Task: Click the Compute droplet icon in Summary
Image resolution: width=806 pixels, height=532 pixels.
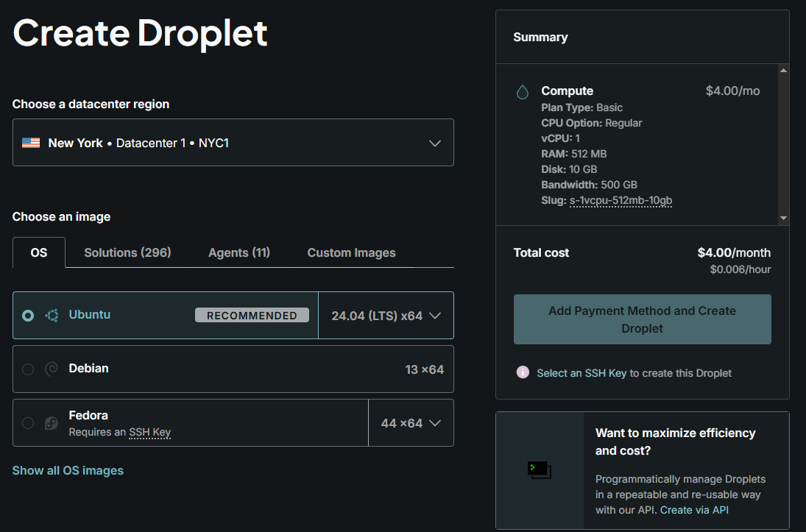Action: coord(523,92)
